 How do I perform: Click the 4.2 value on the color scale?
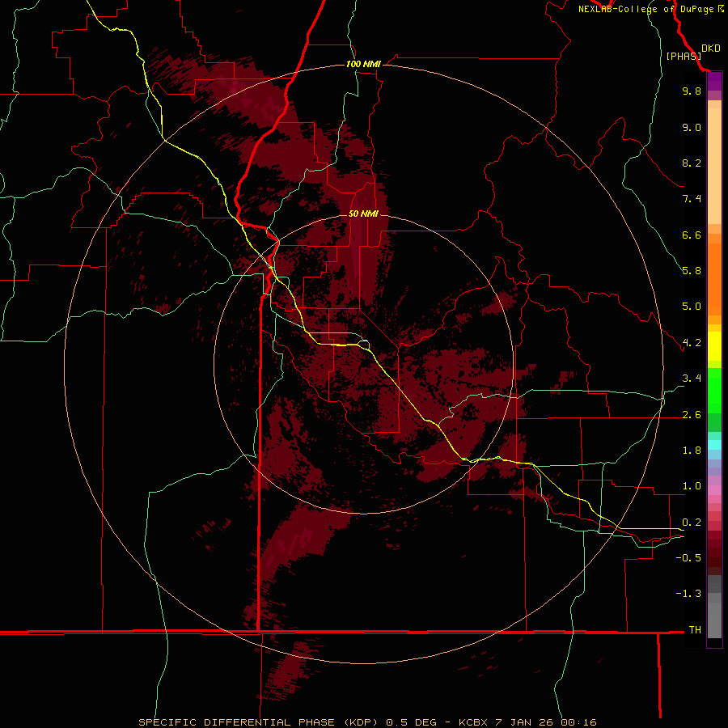[x=692, y=343]
